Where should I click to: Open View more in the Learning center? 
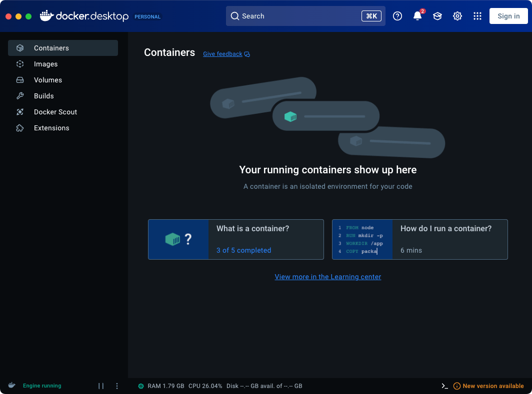point(328,277)
